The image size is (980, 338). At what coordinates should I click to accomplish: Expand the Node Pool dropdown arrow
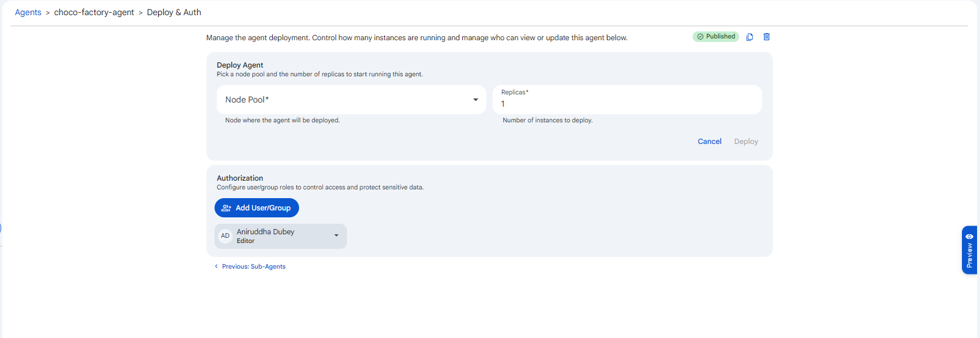pos(476,100)
